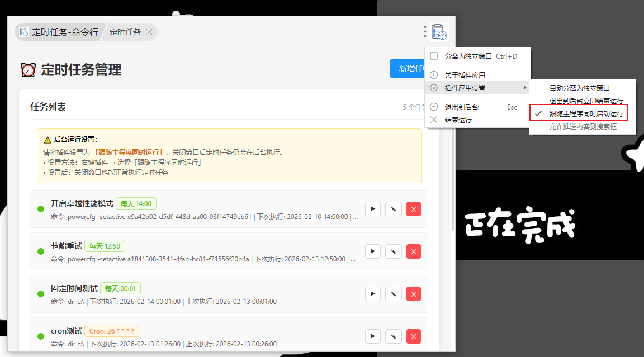Viewport: 644px width, 357px height.
Task: Toggle 跟随主程序同时启动运行 option
Action: 586,113
